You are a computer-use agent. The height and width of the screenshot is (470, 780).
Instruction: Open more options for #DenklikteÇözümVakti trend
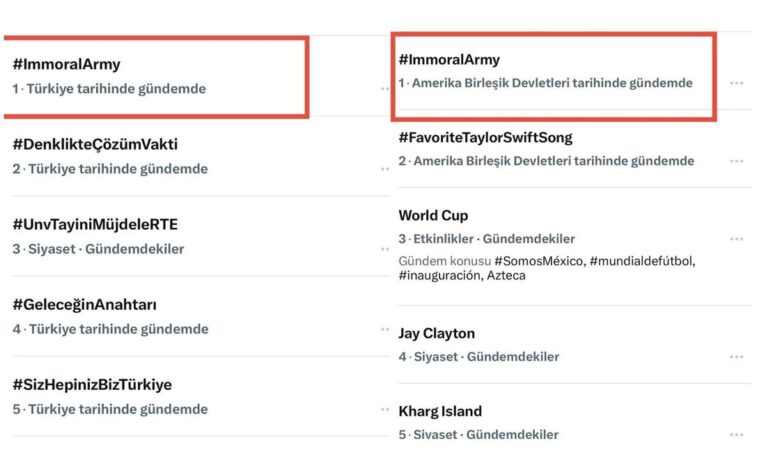385,169
